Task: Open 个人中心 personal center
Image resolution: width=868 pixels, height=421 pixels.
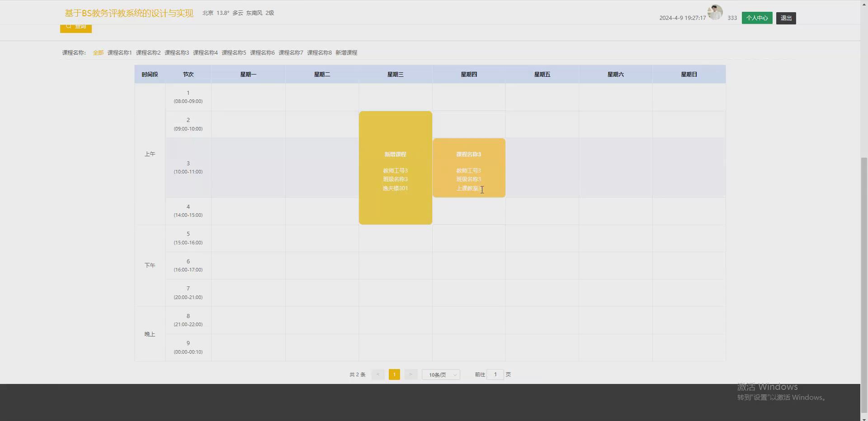Action: [757, 18]
